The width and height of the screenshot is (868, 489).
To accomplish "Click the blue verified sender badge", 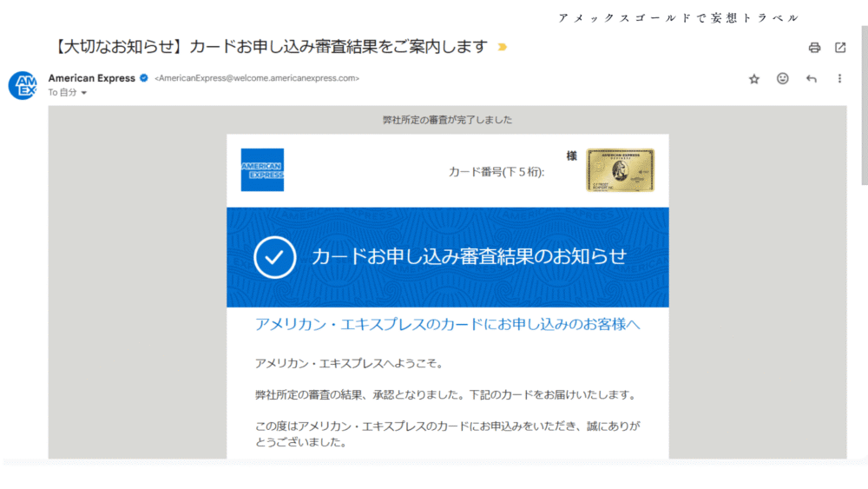I will click(x=144, y=78).
